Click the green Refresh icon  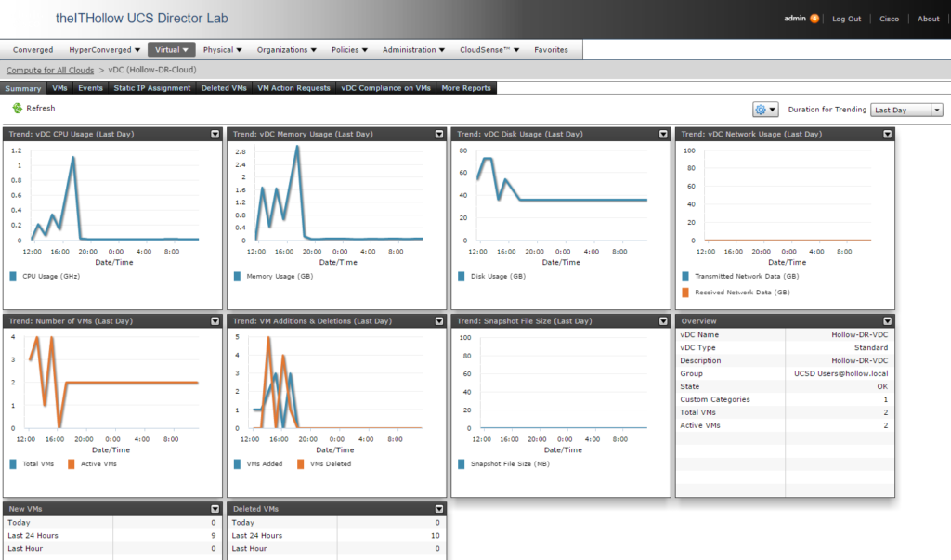[17, 108]
